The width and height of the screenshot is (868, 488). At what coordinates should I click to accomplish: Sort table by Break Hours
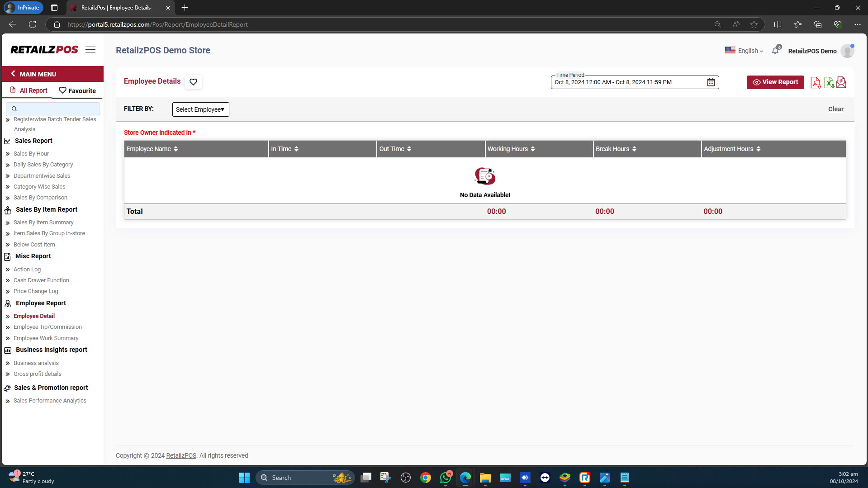pyautogui.click(x=634, y=149)
